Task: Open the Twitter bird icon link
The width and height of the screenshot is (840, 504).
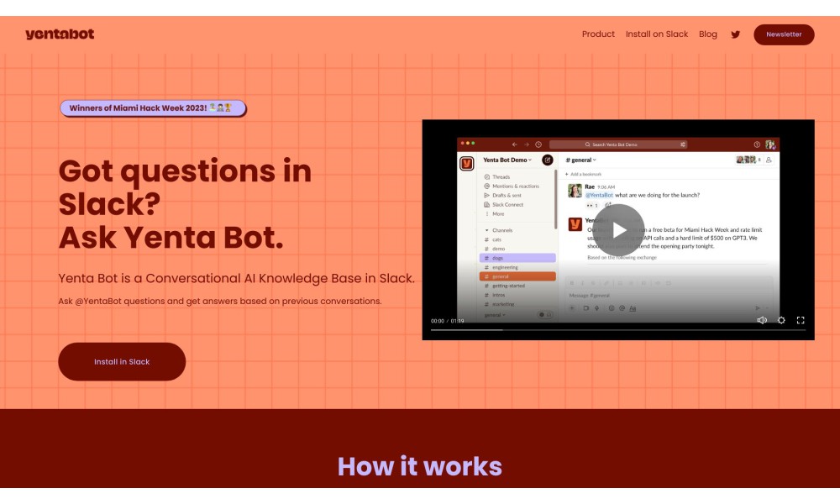Action: point(736,34)
